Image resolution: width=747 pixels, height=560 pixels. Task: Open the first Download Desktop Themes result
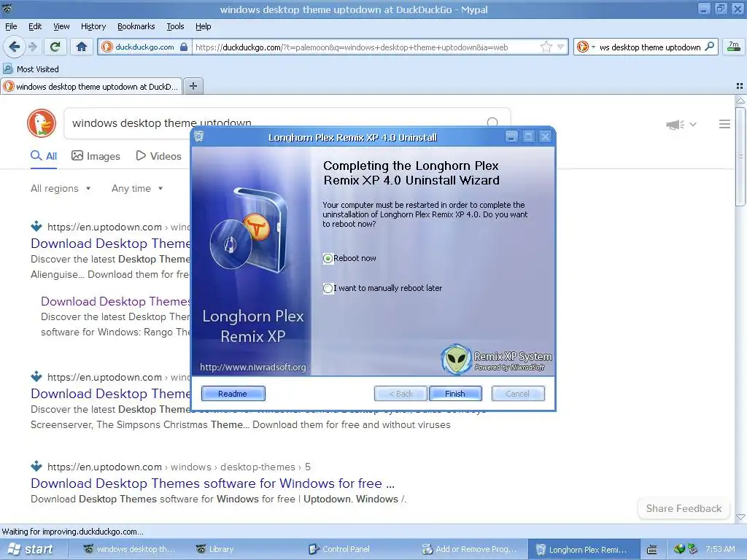(111, 244)
